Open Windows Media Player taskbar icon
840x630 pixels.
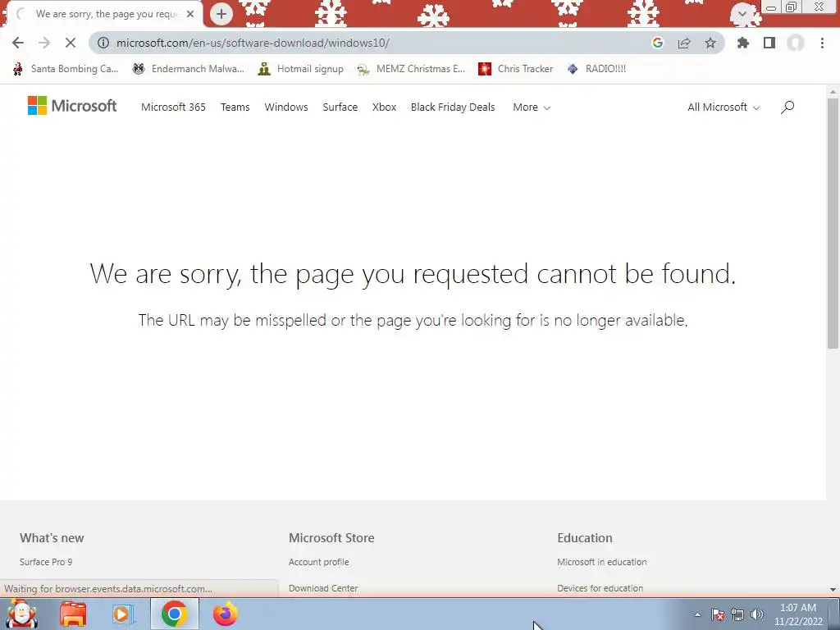coord(123,614)
